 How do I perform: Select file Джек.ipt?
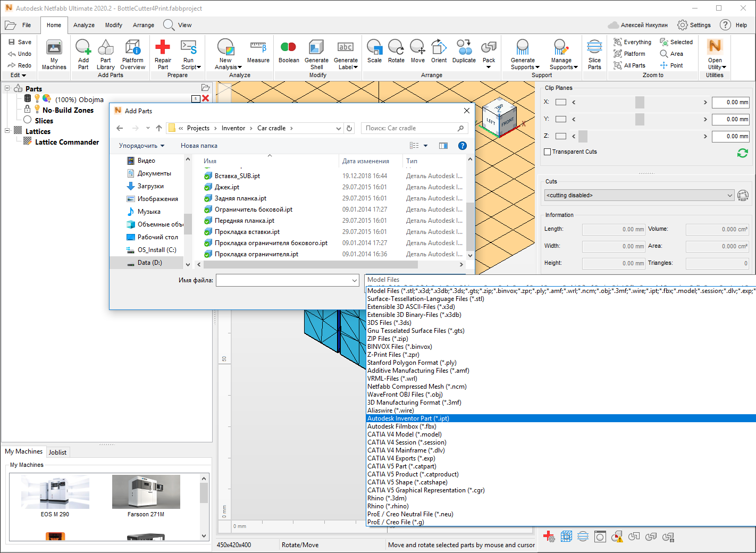coord(227,187)
